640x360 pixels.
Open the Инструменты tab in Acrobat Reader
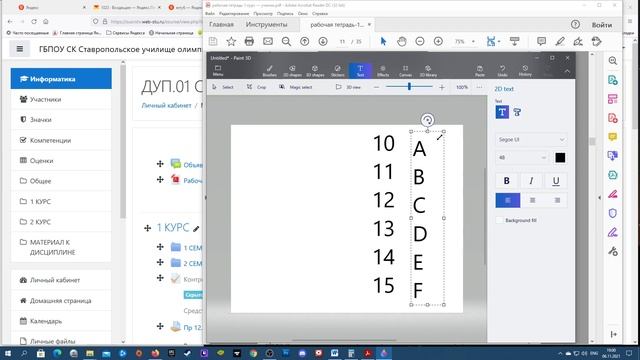tap(266, 24)
